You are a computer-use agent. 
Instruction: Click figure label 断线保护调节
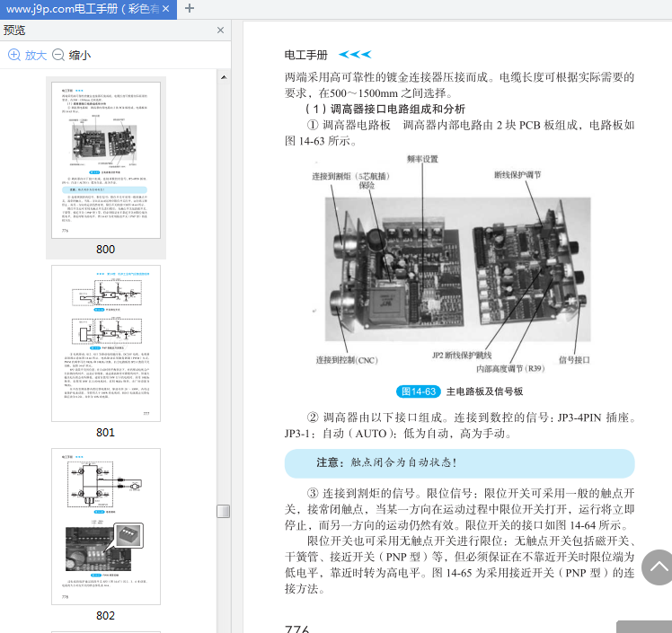point(517,175)
